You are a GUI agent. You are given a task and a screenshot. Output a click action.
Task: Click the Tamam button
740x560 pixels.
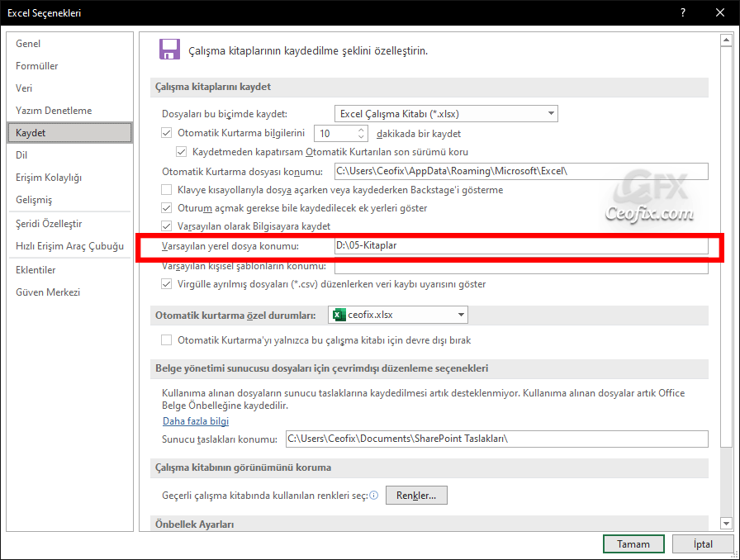[x=633, y=544]
